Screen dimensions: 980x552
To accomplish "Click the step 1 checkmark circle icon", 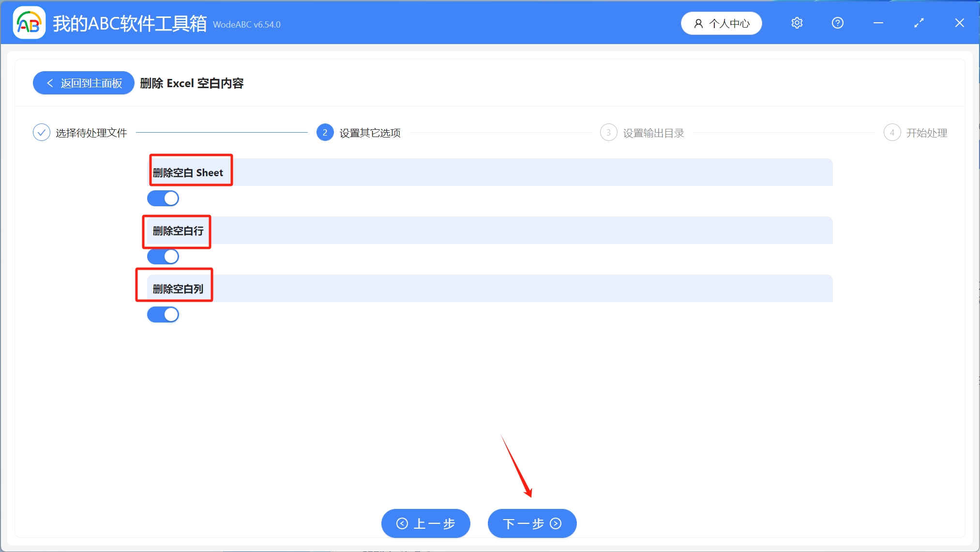I will 42,132.
